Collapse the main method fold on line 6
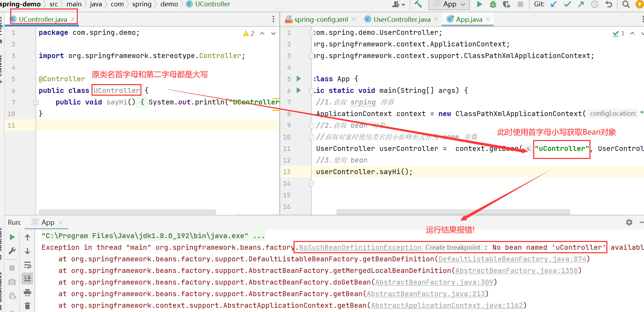This screenshot has height=312, width=644. tap(311, 91)
